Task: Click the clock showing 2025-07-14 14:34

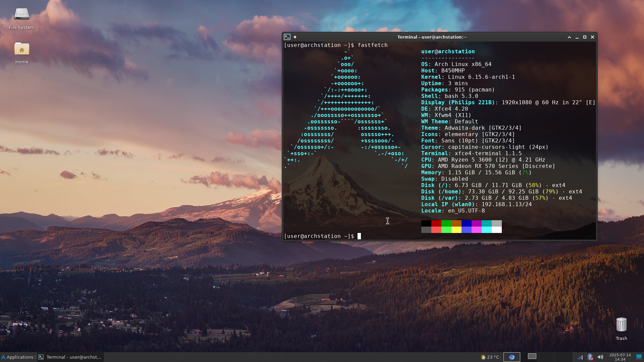Action: pos(620,357)
